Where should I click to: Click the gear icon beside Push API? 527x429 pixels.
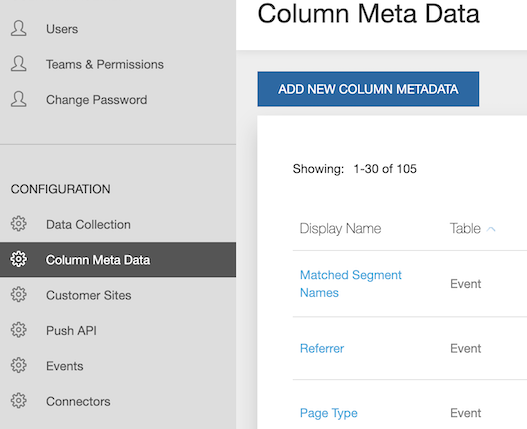point(18,330)
